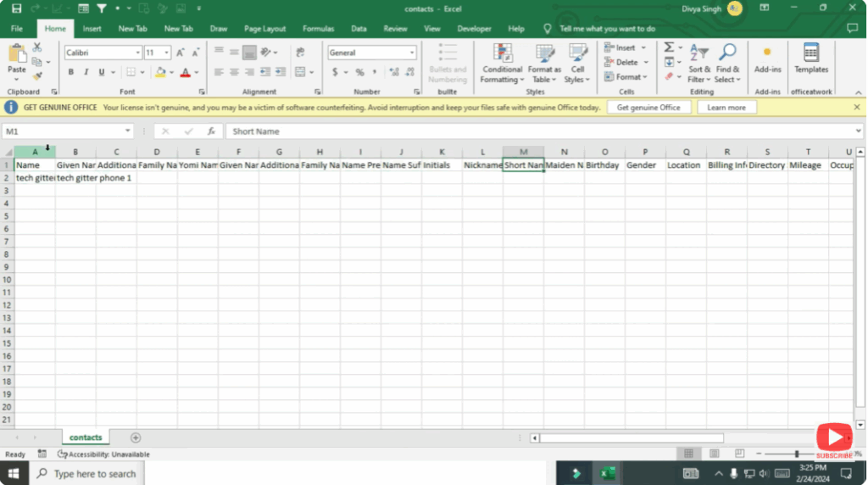868x485 pixels.
Task: Click the Paste button
Action: click(17, 60)
